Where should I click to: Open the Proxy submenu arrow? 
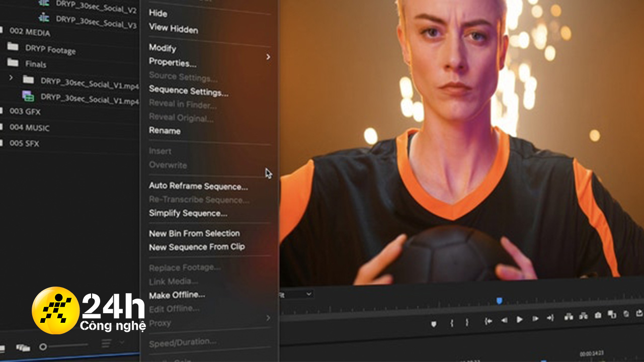point(268,318)
